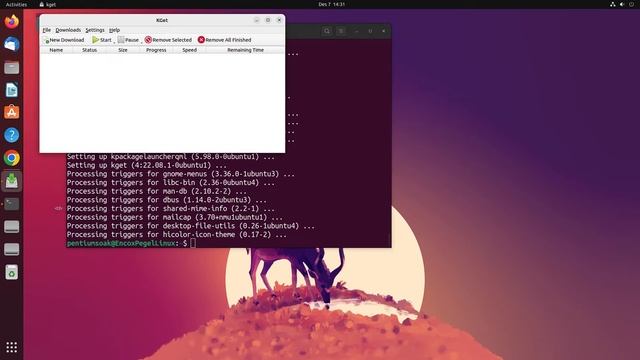Open the Help menu in KGet
The width and height of the screenshot is (640, 360).
[x=114, y=30]
